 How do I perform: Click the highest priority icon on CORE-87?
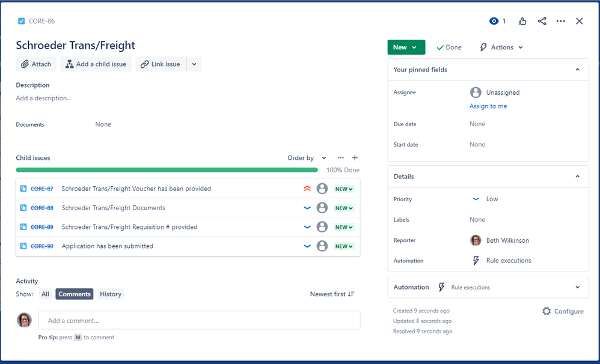click(307, 188)
